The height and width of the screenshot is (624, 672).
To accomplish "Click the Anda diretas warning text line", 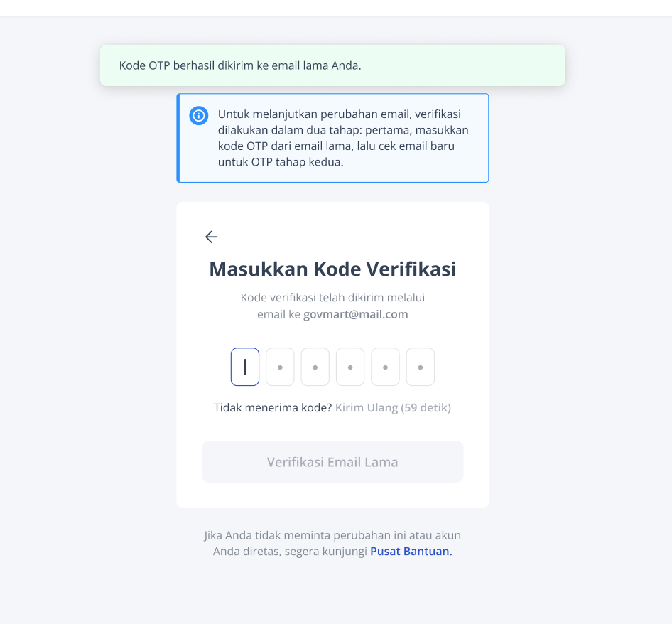I will 332,551.
